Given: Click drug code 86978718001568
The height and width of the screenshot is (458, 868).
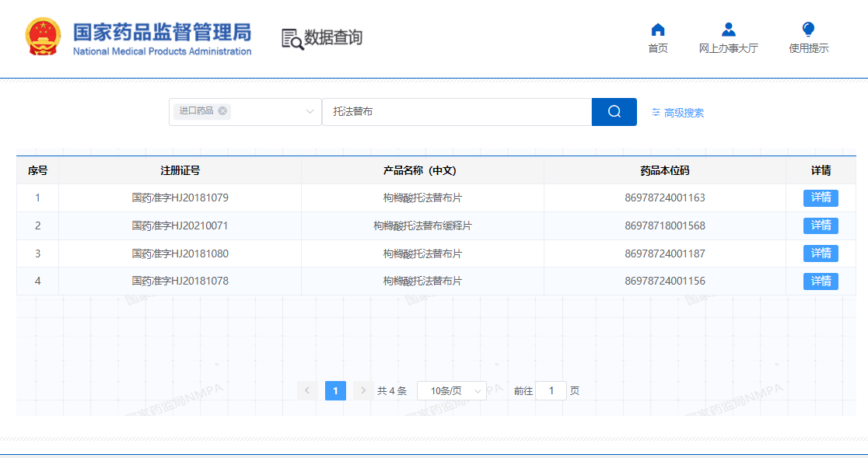Looking at the screenshot, I should click(x=665, y=226).
